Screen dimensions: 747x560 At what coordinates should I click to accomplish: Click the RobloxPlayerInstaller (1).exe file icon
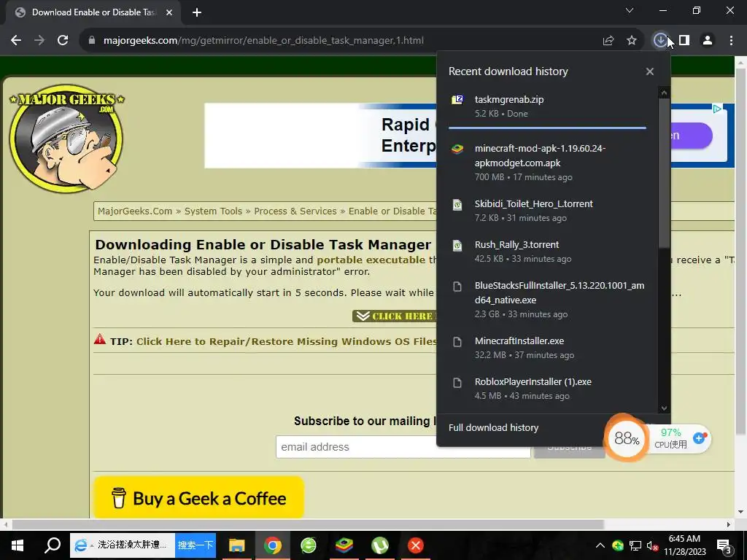coord(457,382)
